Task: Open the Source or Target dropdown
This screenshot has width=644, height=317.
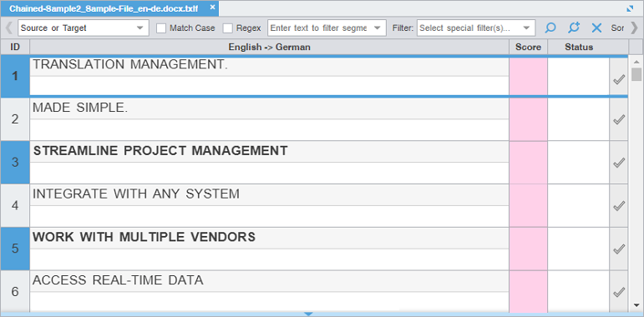Action: pyautogui.click(x=84, y=28)
